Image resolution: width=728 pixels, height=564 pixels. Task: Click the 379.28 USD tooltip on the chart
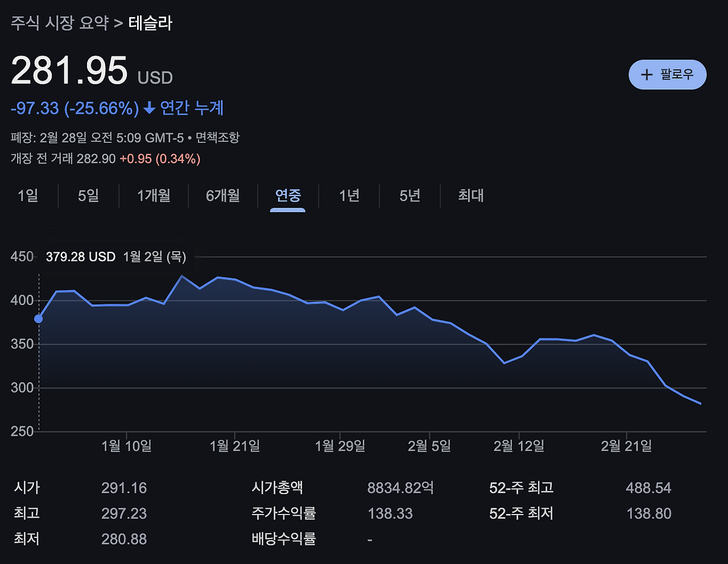[80, 256]
